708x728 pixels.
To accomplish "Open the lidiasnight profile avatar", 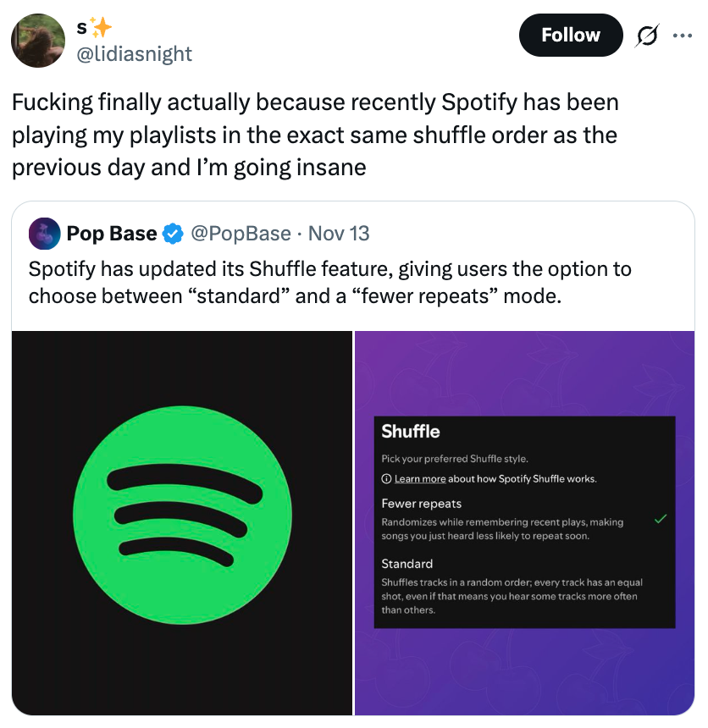I will pyautogui.click(x=38, y=41).
